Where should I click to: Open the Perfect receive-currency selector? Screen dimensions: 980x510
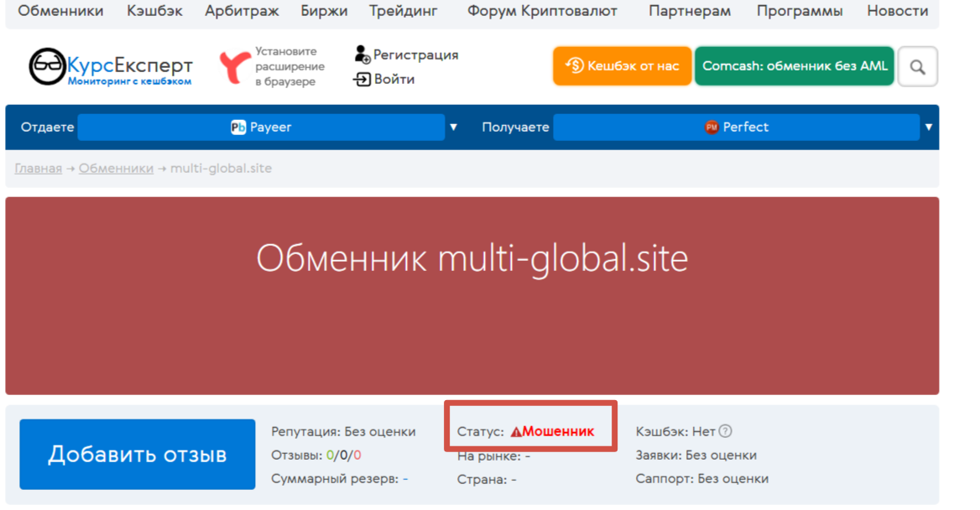click(736, 127)
